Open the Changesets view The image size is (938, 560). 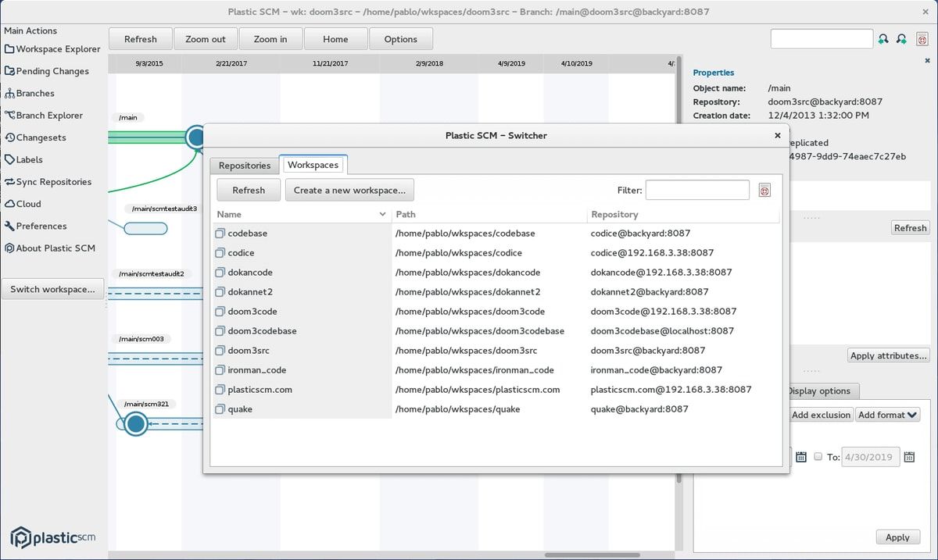pos(45,137)
